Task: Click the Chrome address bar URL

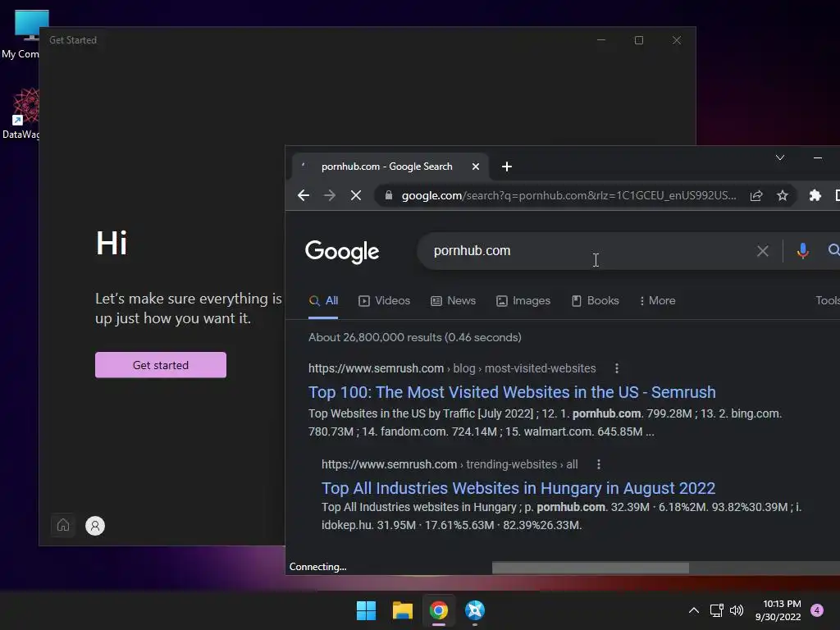Action: coord(568,195)
